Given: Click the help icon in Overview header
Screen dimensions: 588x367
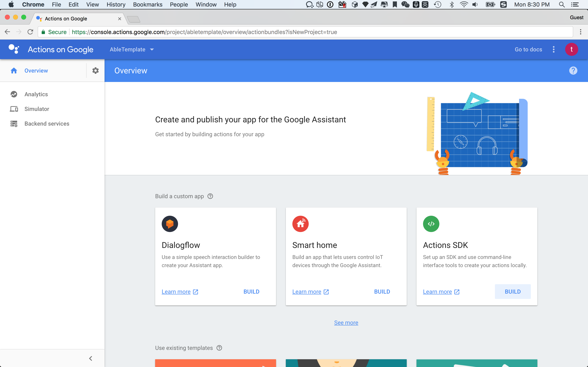Looking at the screenshot, I should [x=573, y=70].
